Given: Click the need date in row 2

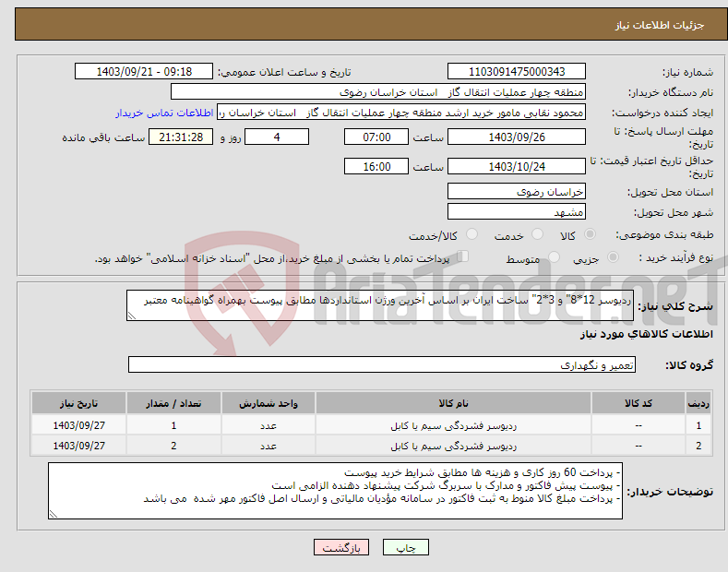Looking at the screenshot, I should point(79,446).
